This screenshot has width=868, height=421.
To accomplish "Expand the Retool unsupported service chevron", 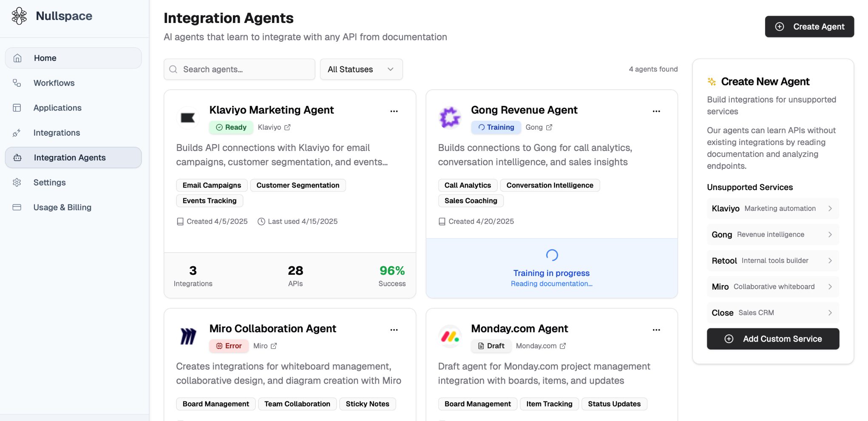I will point(830,261).
